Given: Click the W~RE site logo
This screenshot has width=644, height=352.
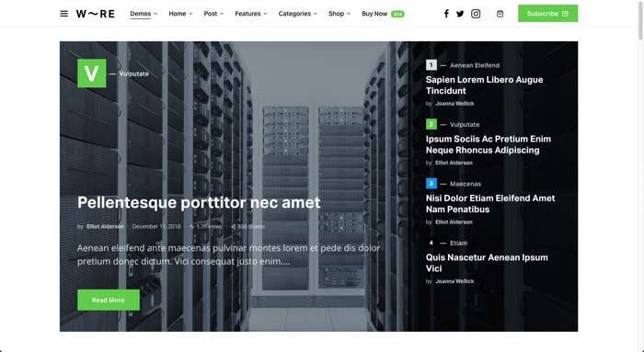Looking at the screenshot, I should coord(96,14).
